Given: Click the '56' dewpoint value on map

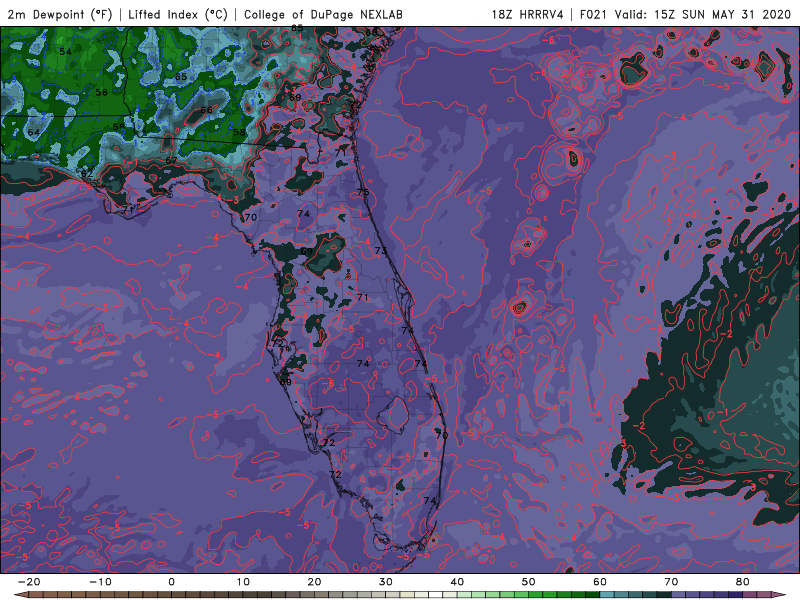Looking at the screenshot, I should point(102,92).
